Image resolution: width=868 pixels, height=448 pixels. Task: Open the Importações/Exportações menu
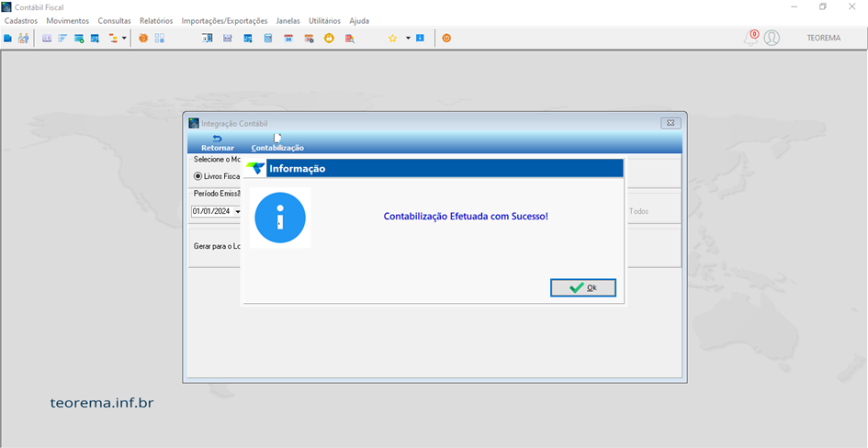tap(224, 21)
